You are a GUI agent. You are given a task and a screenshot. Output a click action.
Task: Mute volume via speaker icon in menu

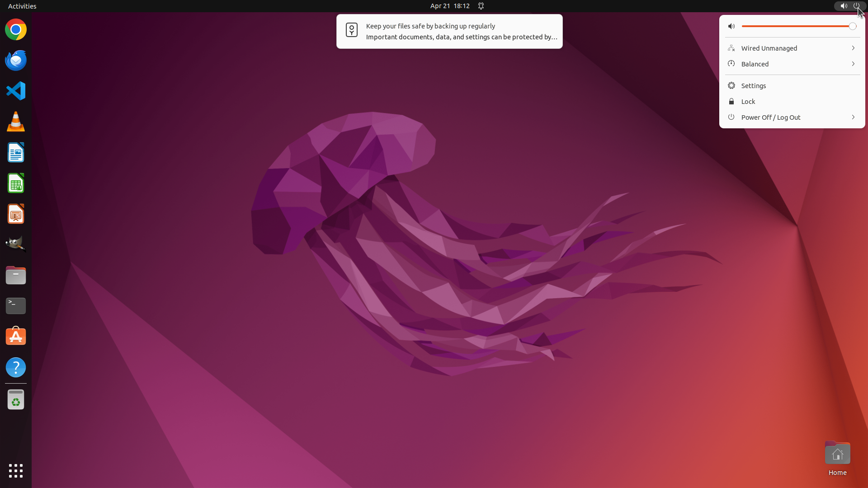coord(731,26)
